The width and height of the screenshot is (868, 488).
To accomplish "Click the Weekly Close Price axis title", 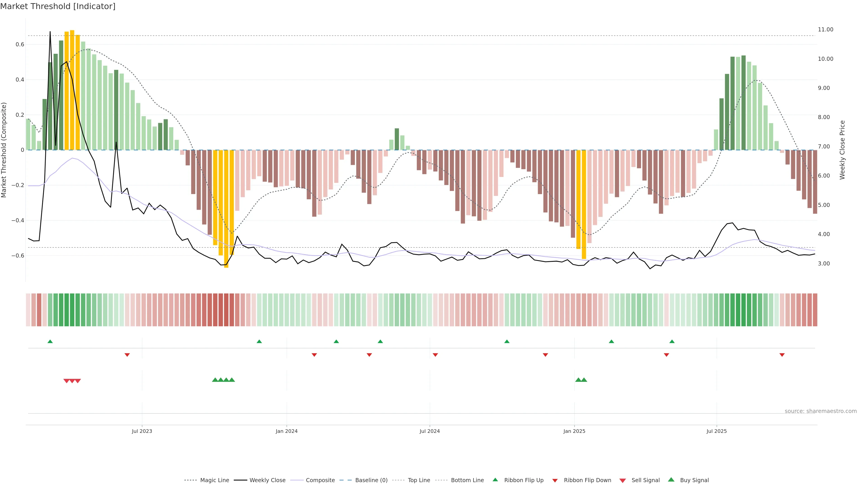I will 842,150.
